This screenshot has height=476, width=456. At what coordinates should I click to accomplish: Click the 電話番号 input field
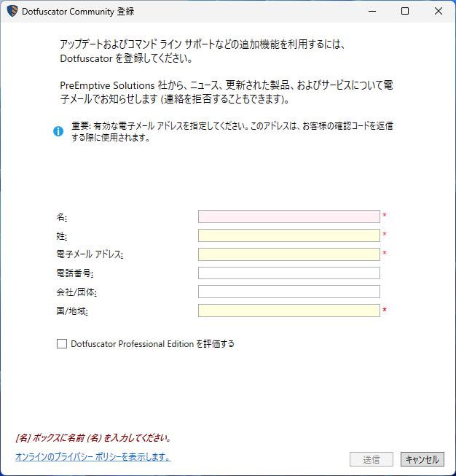click(x=289, y=273)
